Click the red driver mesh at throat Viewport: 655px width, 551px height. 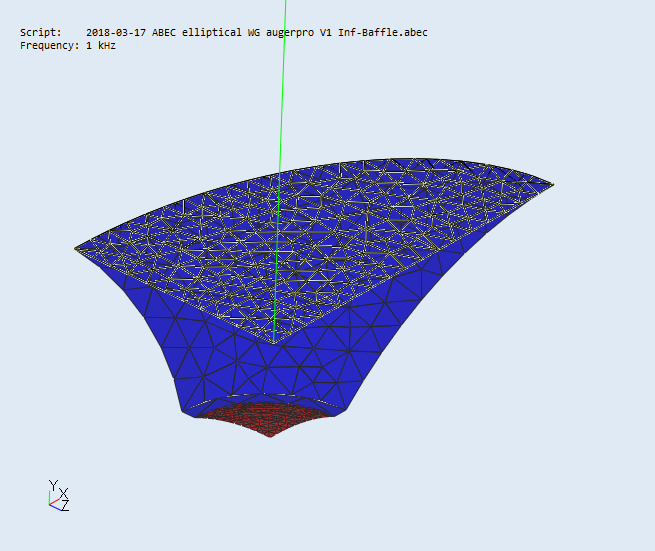268,419
